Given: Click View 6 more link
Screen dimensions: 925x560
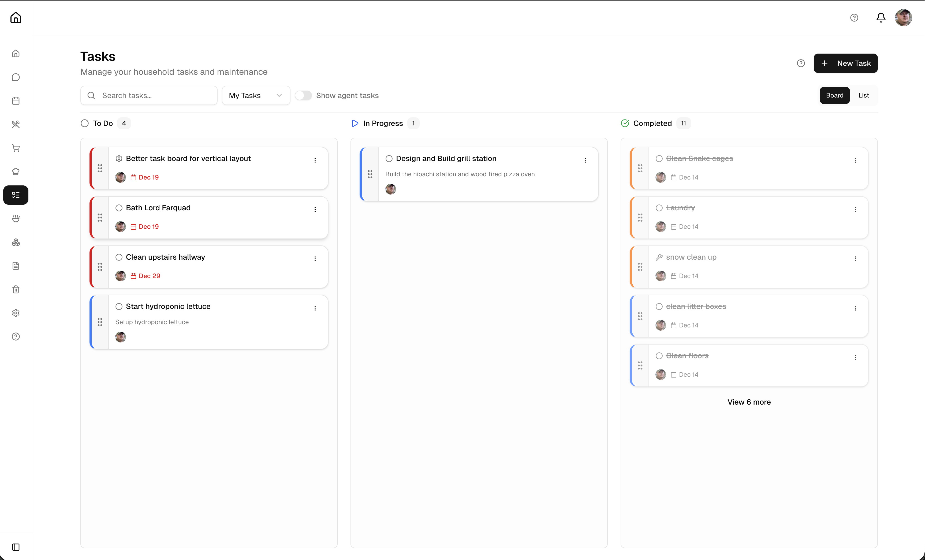Looking at the screenshot, I should [749, 402].
